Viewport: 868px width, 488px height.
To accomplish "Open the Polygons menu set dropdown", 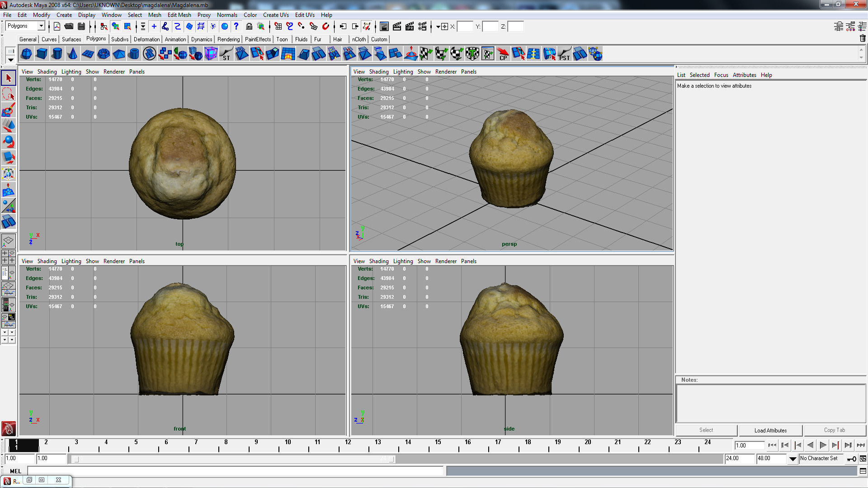I will (x=41, y=26).
